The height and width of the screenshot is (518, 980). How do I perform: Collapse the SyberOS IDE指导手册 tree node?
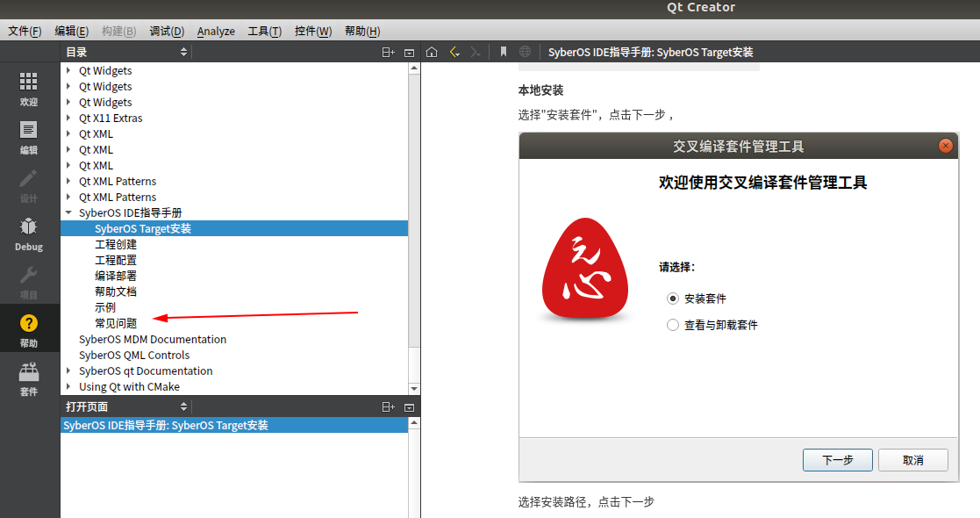69,212
